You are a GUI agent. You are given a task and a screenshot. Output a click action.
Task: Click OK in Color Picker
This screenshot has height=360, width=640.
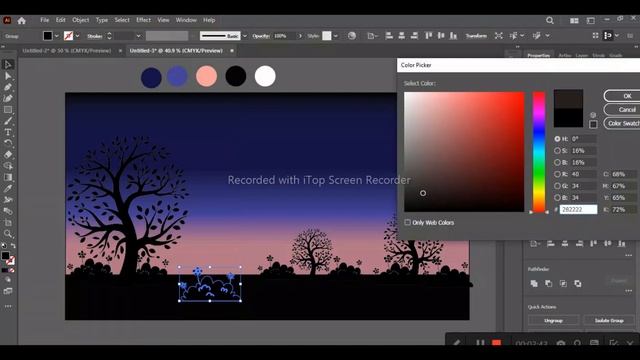pos(622,96)
